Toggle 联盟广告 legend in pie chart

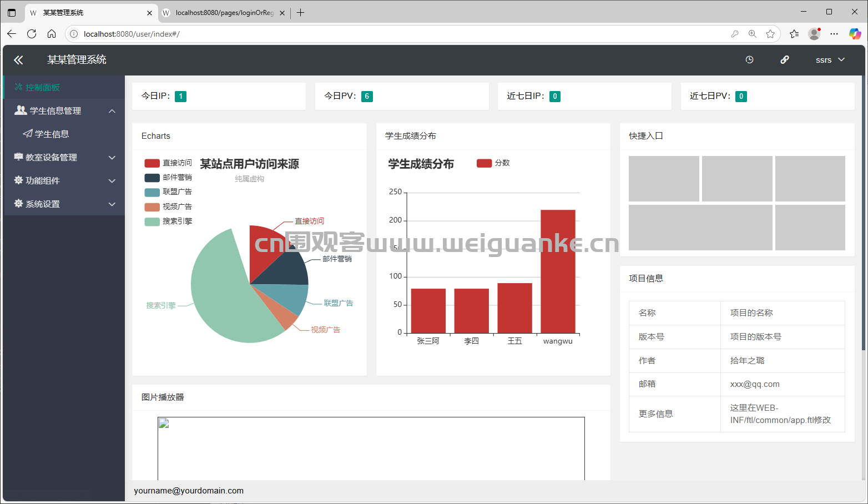tap(168, 192)
